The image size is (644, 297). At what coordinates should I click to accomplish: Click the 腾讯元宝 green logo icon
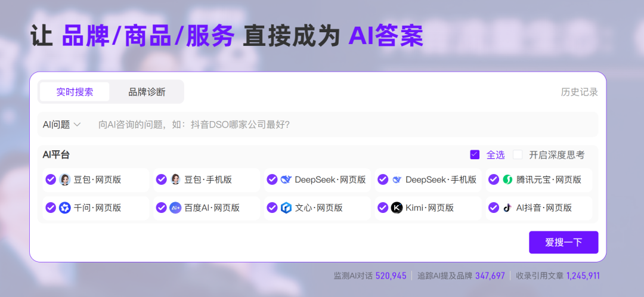pyautogui.click(x=508, y=180)
